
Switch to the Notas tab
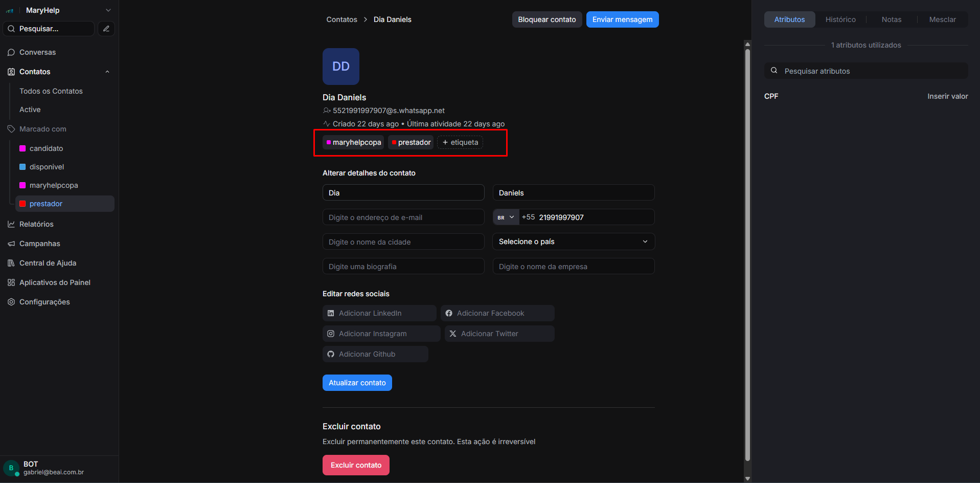pos(891,19)
